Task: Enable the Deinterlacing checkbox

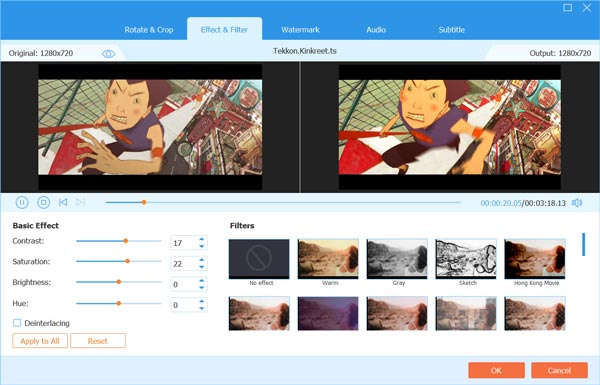Action: tap(17, 323)
